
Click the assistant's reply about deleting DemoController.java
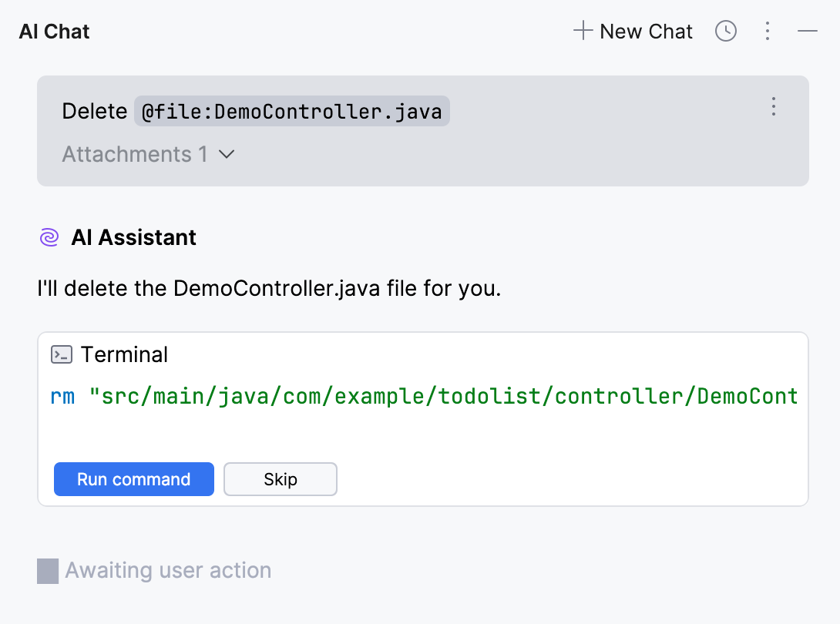click(x=269, y=289)
